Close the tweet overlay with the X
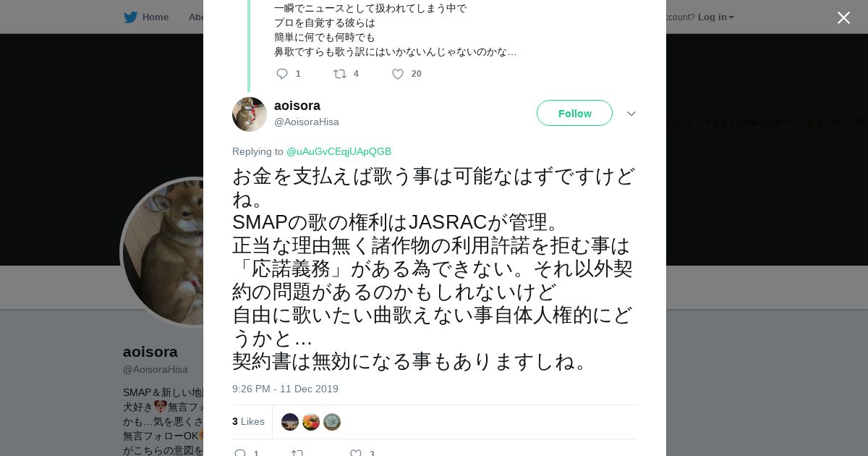The height and width of the screenshot is (456, 868). 843,17
